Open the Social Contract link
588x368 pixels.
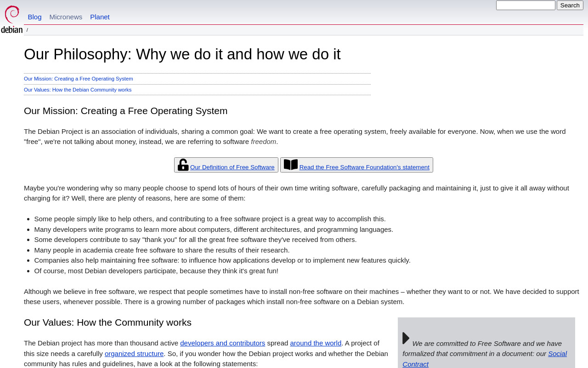(485, 359)
